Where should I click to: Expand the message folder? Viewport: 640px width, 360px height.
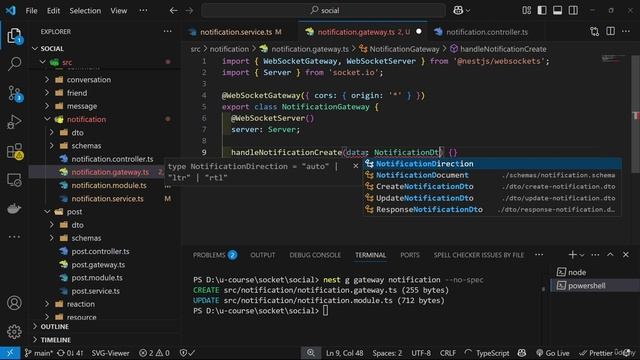pyautogui.click(x=82, y=106)
